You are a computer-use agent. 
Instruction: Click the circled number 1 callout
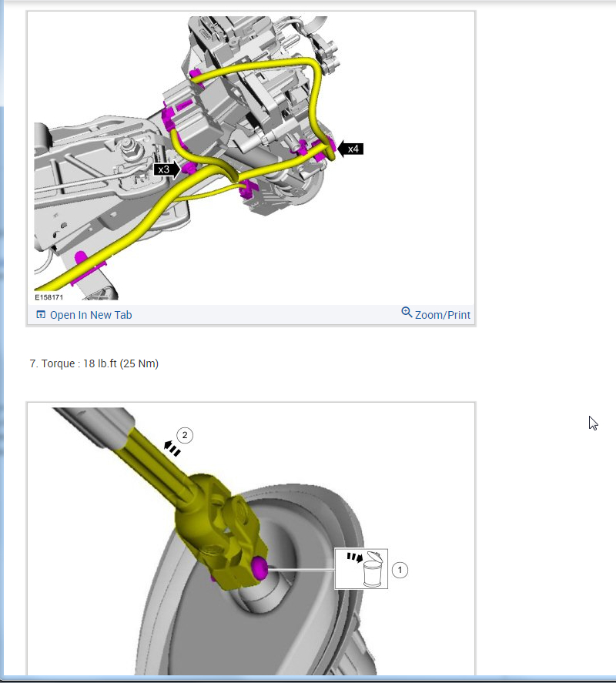(400, 570)
